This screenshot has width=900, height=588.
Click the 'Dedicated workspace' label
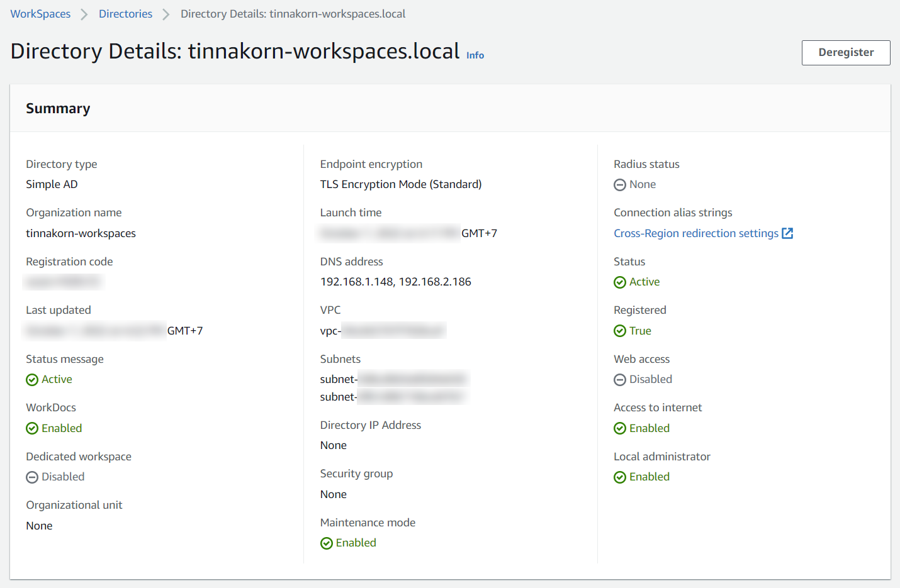click(x=79, y=457)
